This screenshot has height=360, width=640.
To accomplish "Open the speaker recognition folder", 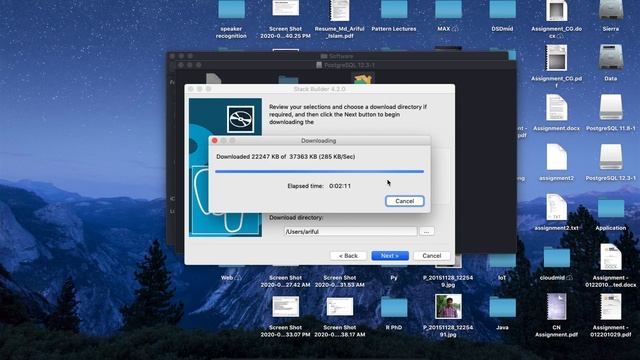I will click(x=231, y=9).
